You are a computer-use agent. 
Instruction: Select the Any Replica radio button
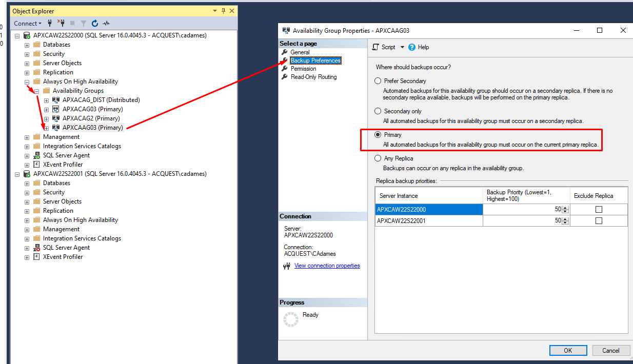click(x=378, y=158)
